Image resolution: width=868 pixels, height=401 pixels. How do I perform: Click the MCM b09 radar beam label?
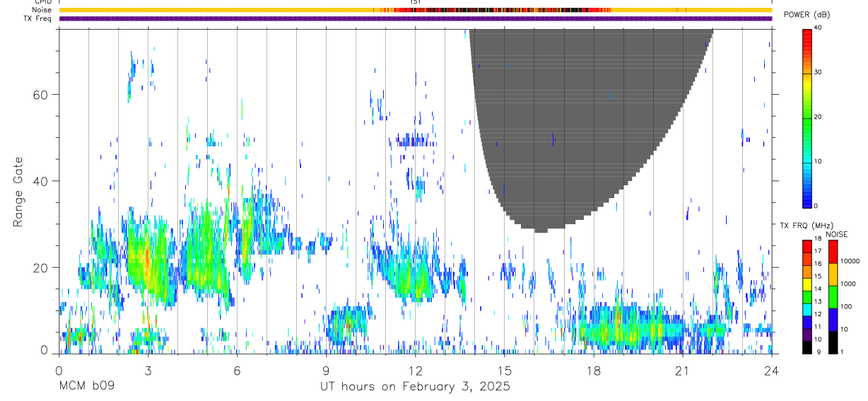(86, 387)
